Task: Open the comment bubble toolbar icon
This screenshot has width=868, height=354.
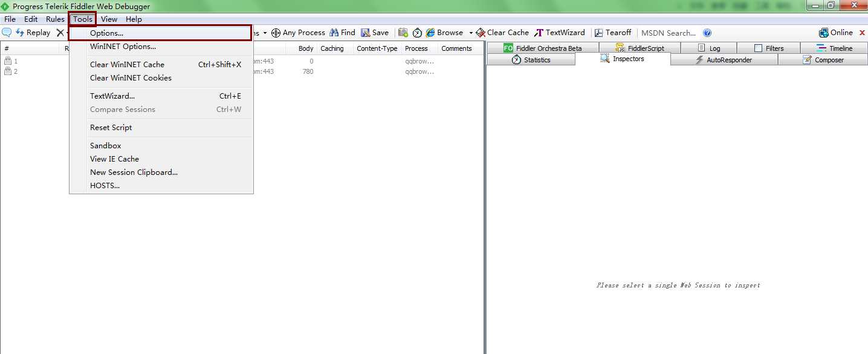Action: (7, 33)
